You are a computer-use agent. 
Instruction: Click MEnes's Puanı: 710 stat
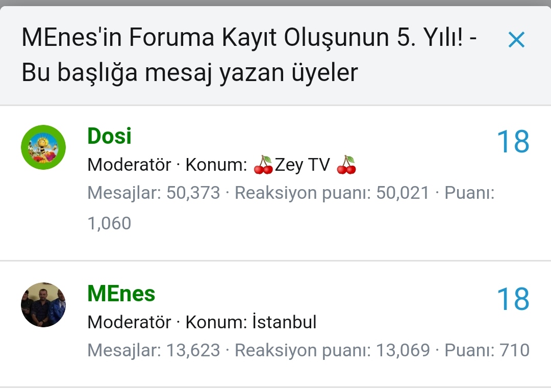487,350
